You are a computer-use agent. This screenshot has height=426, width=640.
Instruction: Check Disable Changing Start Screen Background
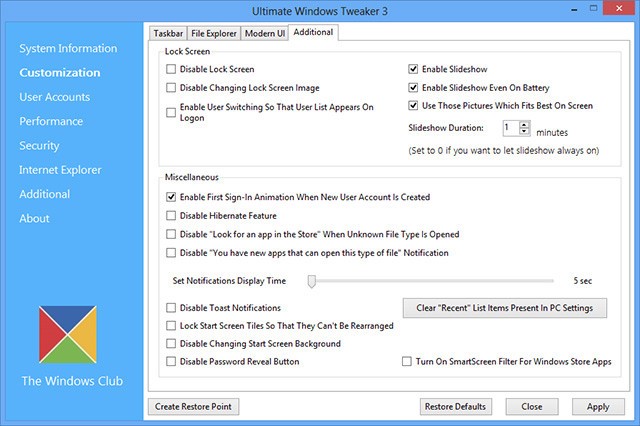click(x=171, y=344)
